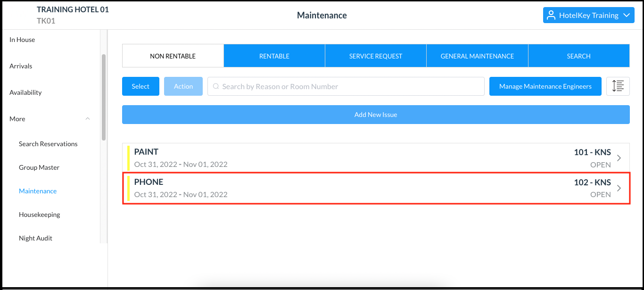The height and width of the screenshot is (290, 644).
Task: Open the PAINT issue via its chevron arrow
Action: pos(619,157)
